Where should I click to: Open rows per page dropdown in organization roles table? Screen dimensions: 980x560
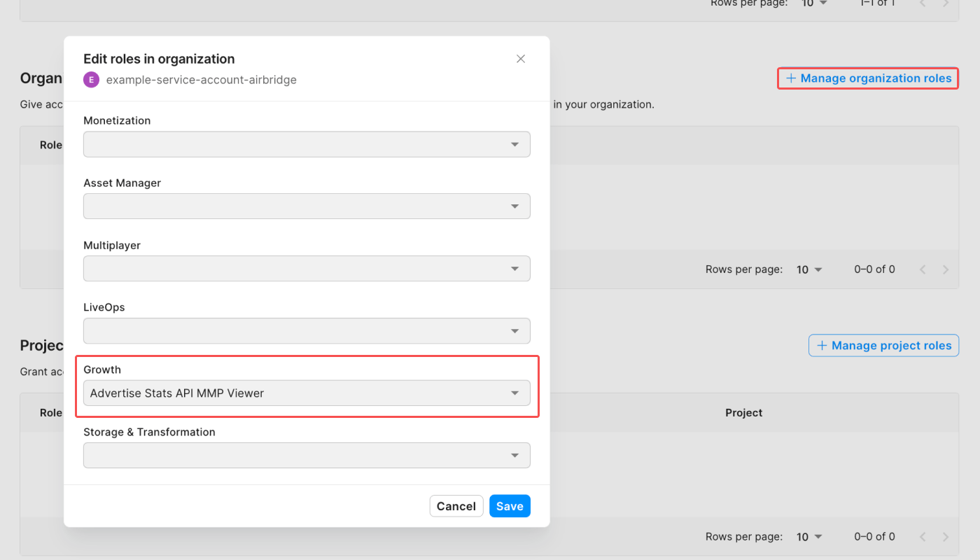tap(810, 269)
